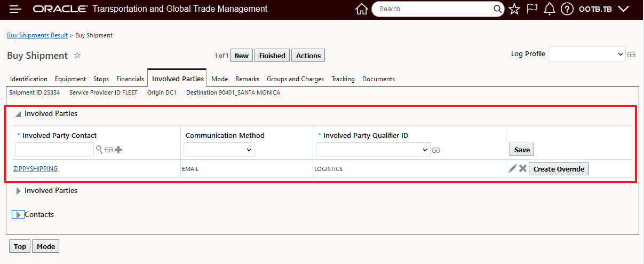Click the Create Override button

[559, 169]
